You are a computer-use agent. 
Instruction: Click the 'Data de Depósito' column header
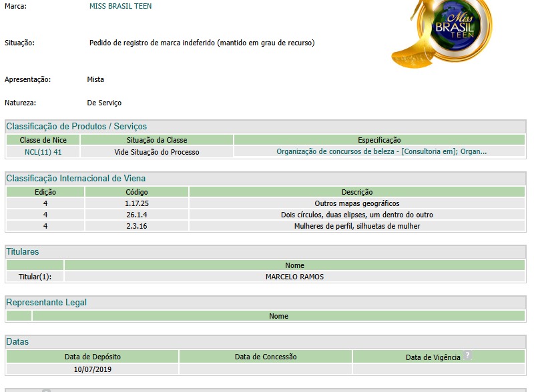(93, 357)
